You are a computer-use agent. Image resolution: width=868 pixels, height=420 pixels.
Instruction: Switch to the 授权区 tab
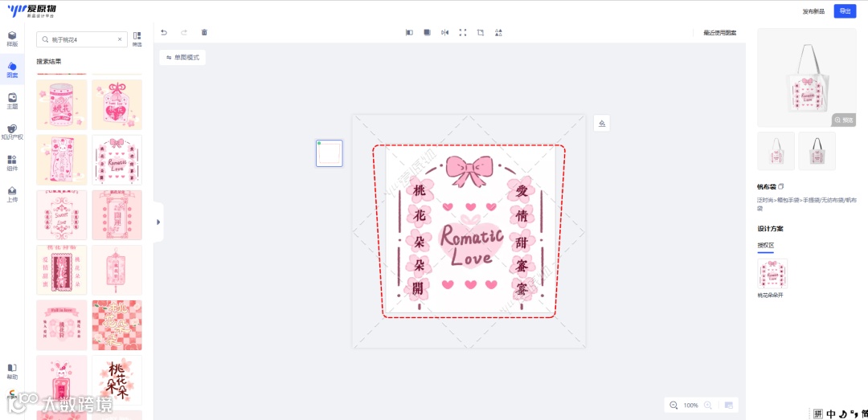click(765, 245)
